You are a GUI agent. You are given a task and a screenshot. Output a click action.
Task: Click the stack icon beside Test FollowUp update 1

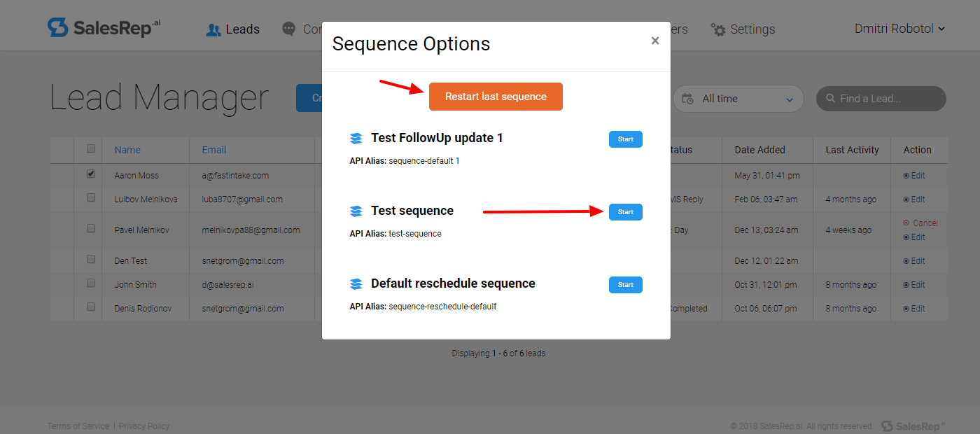coord(356,138)
